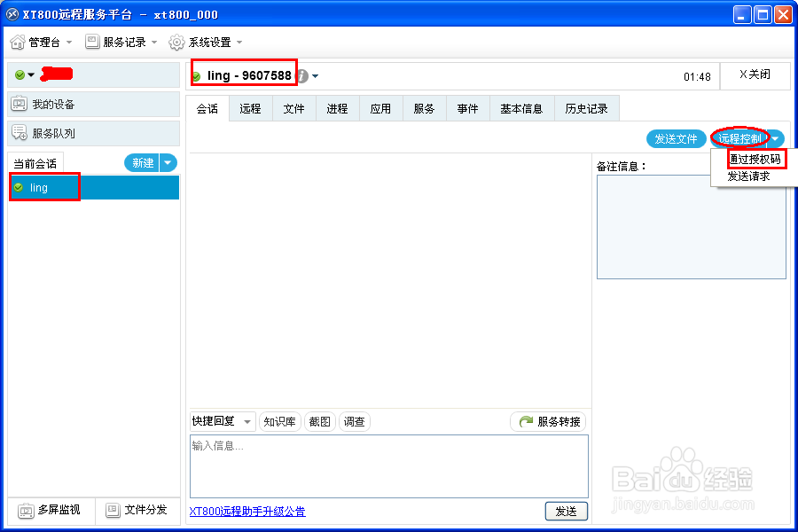Switch to the 进程 tab
Image resolution: width=798 pixels, height=532 pixels.
(337, 107)
